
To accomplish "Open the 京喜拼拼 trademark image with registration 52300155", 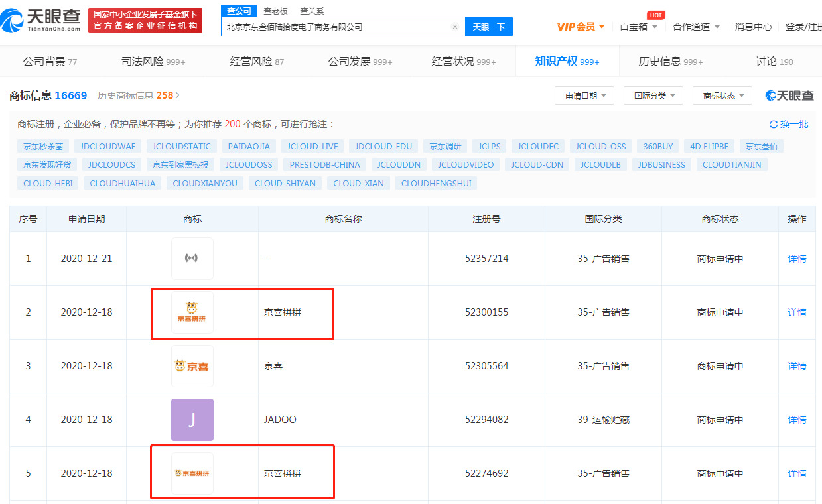I will click(192, 312).
